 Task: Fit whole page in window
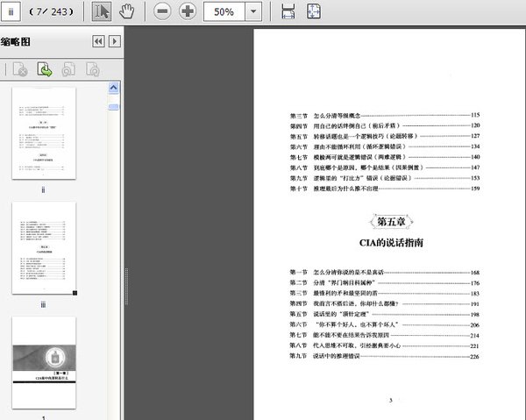[x=314, y=11]
